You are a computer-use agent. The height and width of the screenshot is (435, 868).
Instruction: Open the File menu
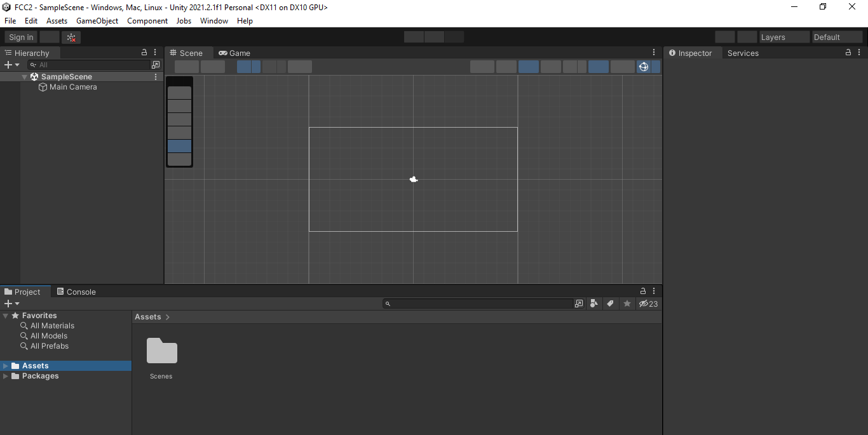[10, 21]
